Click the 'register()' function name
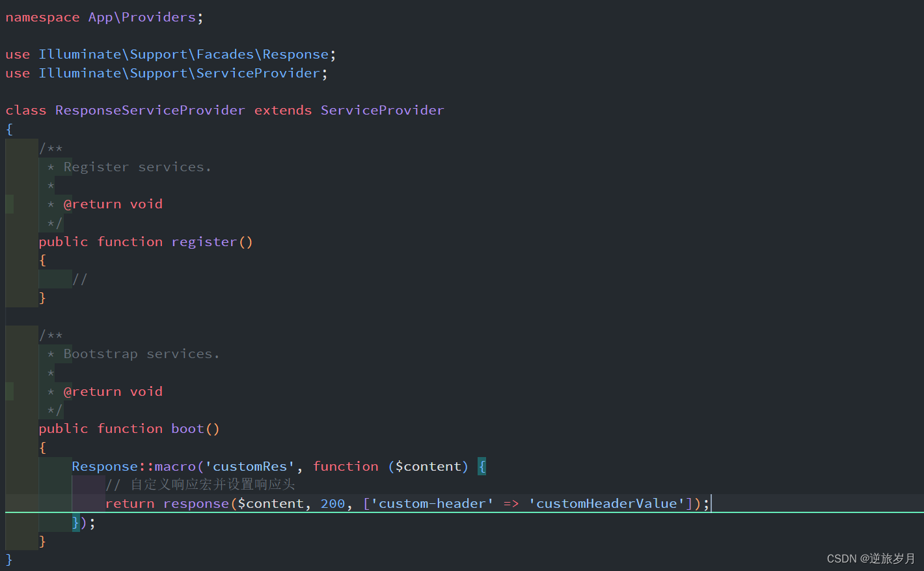The width and height of the screenshot is (924, 571). click(x=212, y=242)
